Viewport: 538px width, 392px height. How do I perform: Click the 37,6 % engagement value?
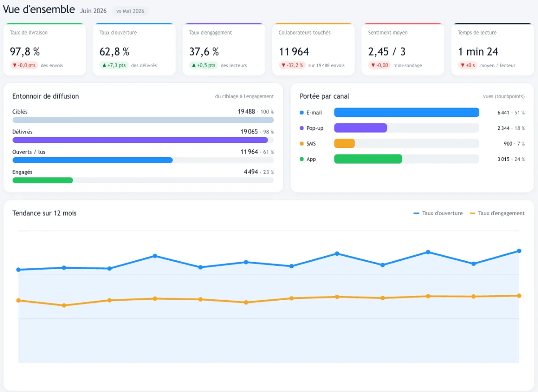click(204, 52)
